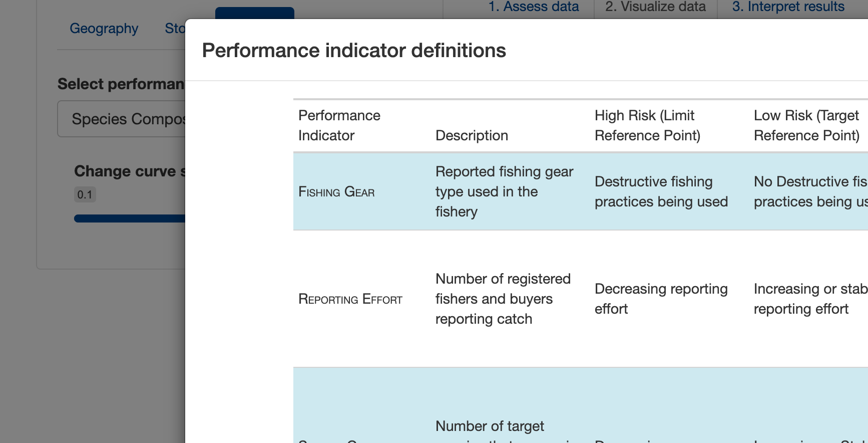The image size is (868, 443).
Task: Click the Performance indicator definitions title
Action: (x=354, y=50)
